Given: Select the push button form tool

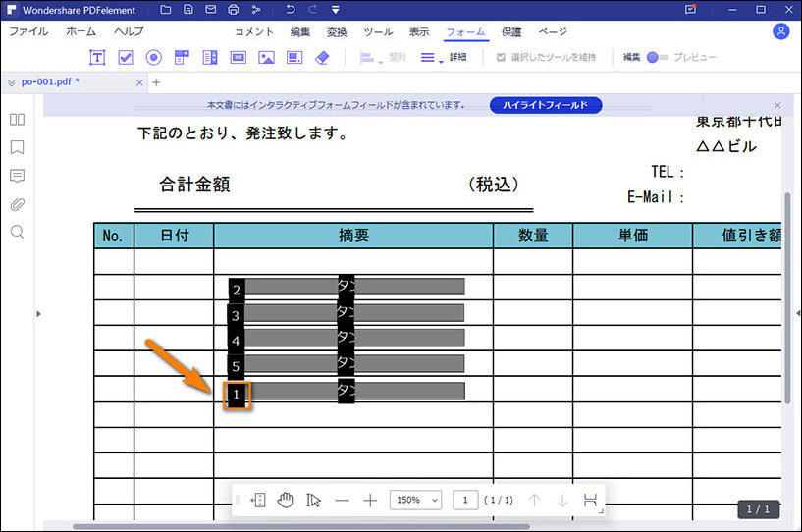Looking at the screenshot, I should tap(238, 57).
